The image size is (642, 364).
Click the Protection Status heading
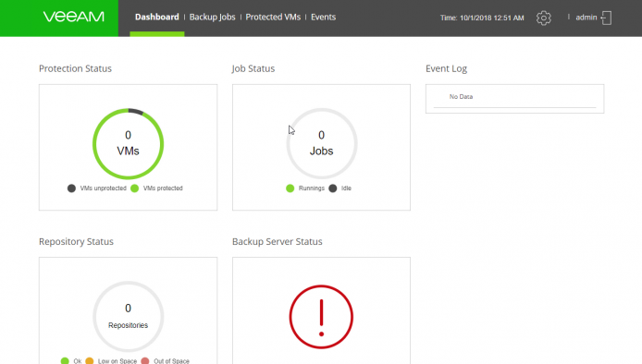(75, 68)
